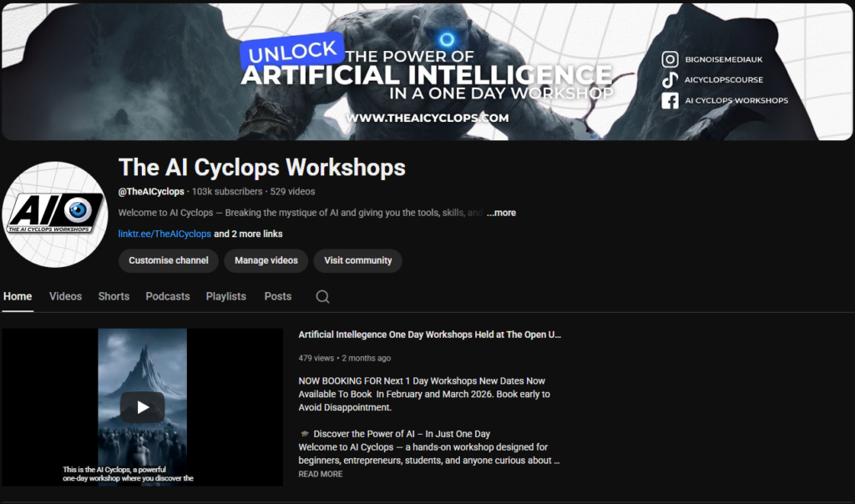The image size is (855, 504).
Task: Expand channel description with ...more
Action: point(501,213)
